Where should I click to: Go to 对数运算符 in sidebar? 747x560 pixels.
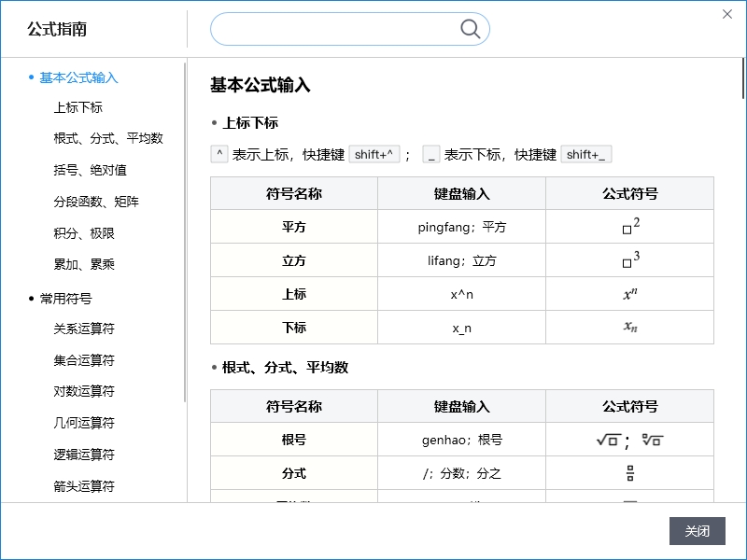click(84, 391)
